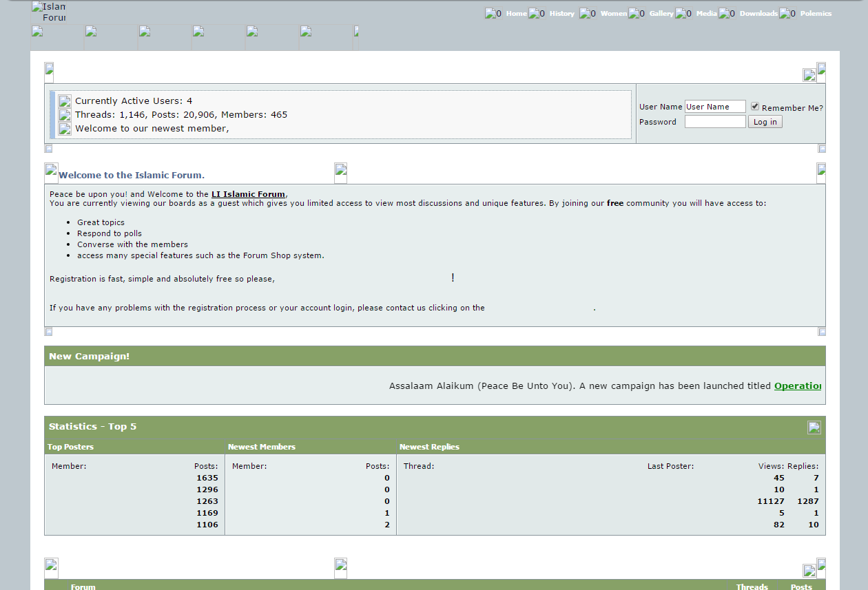The width and height of the screenshot is (868, 590).
Task: Select the views value 82
Action: tap(779, 525)
